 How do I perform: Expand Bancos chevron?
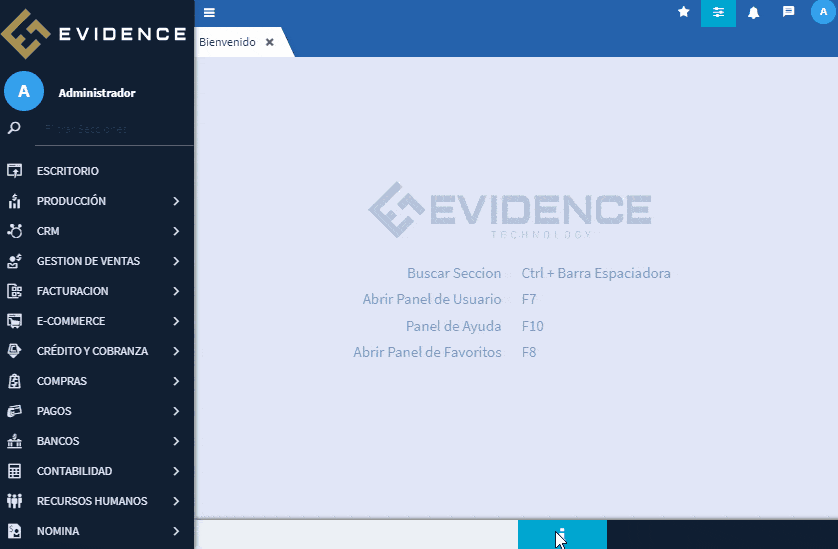176,441
